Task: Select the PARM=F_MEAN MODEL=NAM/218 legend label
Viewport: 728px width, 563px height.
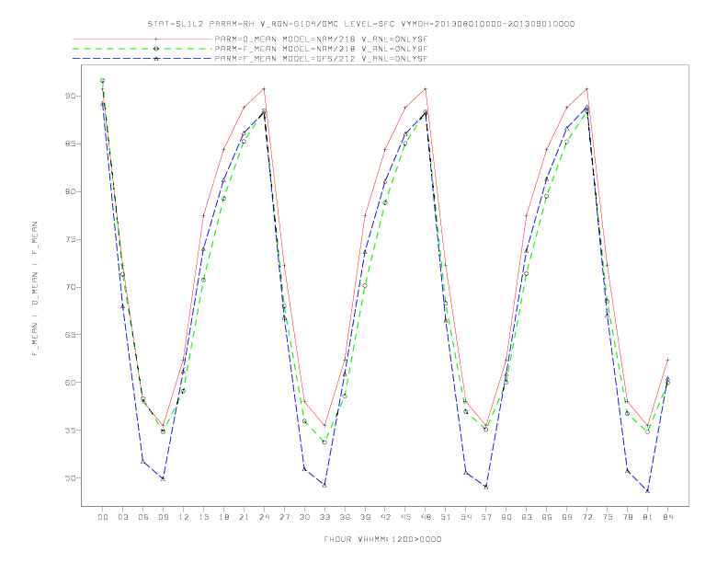Action: coord(321,49)
